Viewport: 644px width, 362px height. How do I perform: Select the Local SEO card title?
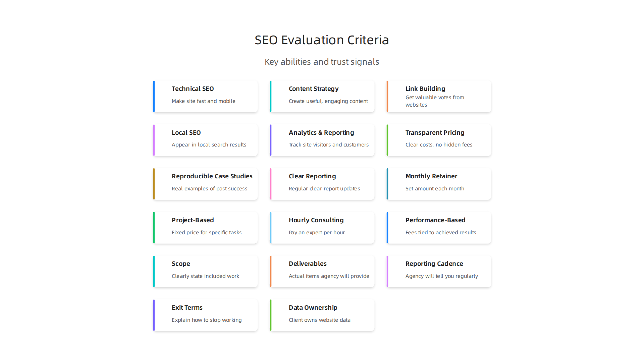(x=186, y=132)
